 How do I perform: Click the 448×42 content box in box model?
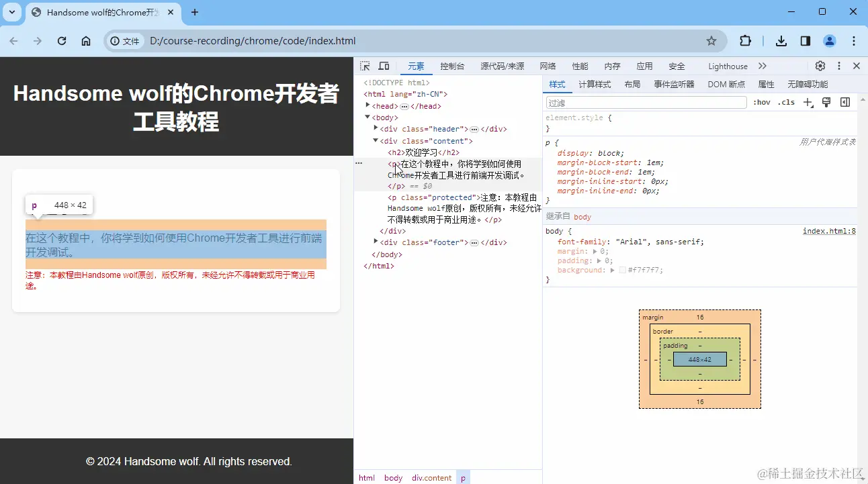pos(699,359)
